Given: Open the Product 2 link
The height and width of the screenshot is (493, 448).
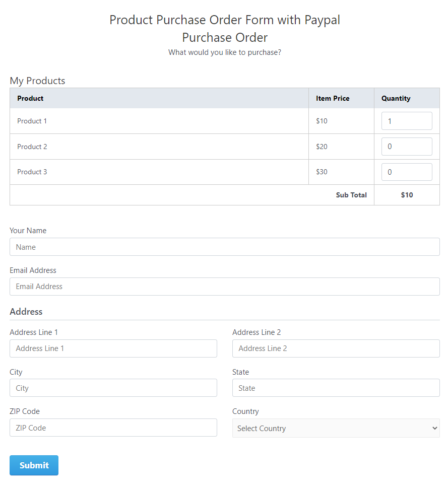Looking at the screenshot, I should click(32, 147).
